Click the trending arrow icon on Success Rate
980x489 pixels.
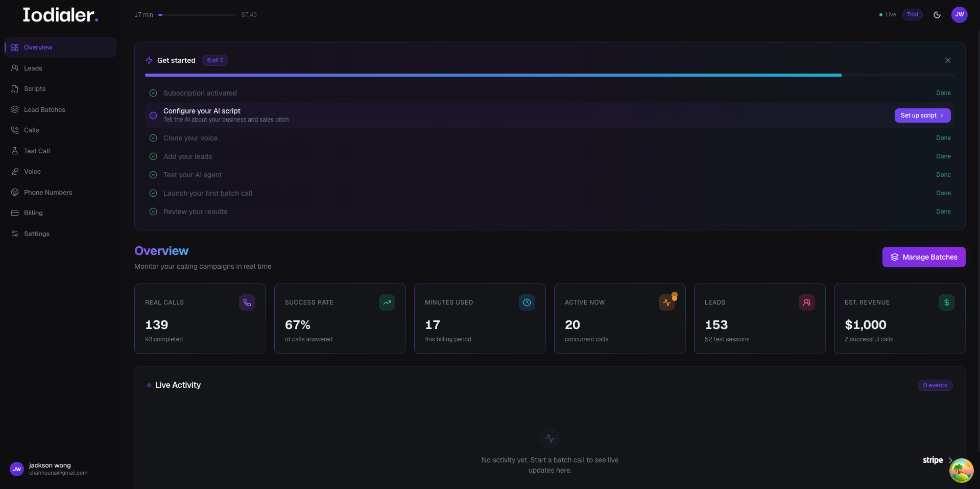(x=387, y=302)
